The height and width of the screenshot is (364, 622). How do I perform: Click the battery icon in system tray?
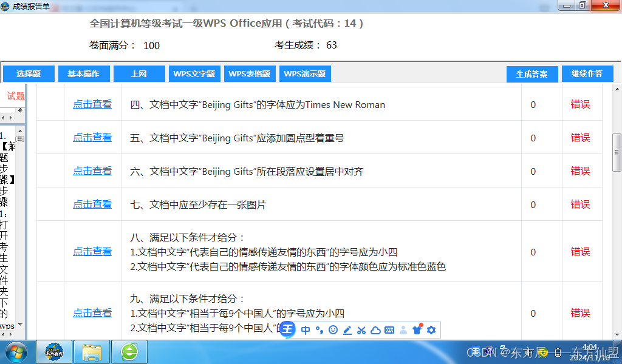click(x=558, y=352)
